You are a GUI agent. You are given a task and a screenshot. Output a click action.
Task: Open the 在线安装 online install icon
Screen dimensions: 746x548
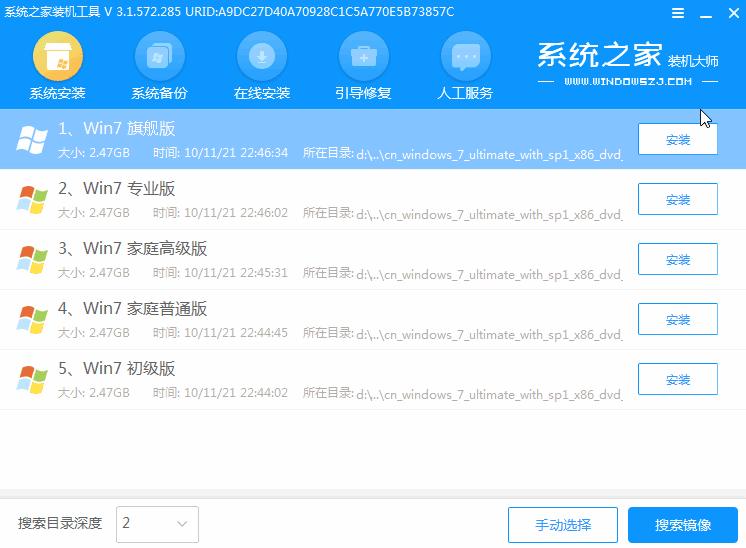pos(262,56)
